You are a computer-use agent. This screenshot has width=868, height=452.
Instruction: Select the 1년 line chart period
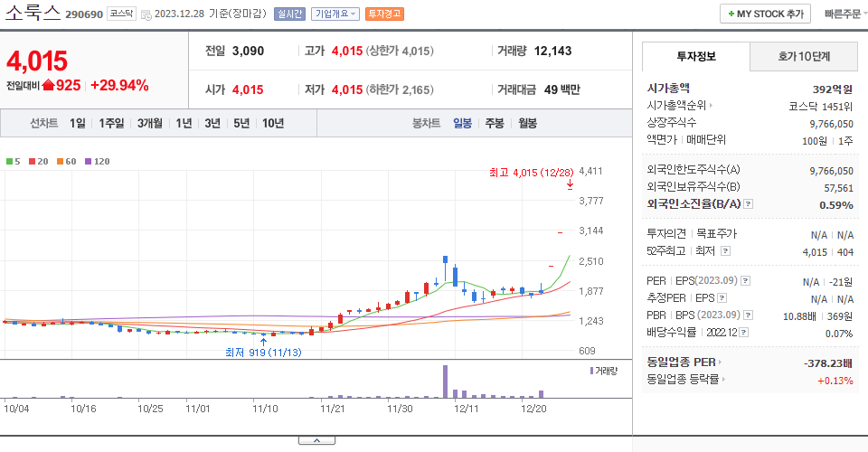click(x=184, y=123)
